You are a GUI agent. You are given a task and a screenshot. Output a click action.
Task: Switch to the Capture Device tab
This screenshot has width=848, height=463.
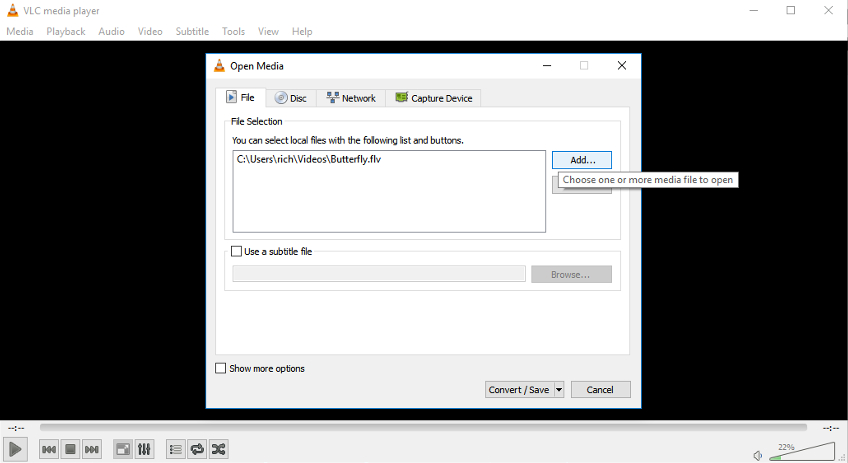click(434, 98)
